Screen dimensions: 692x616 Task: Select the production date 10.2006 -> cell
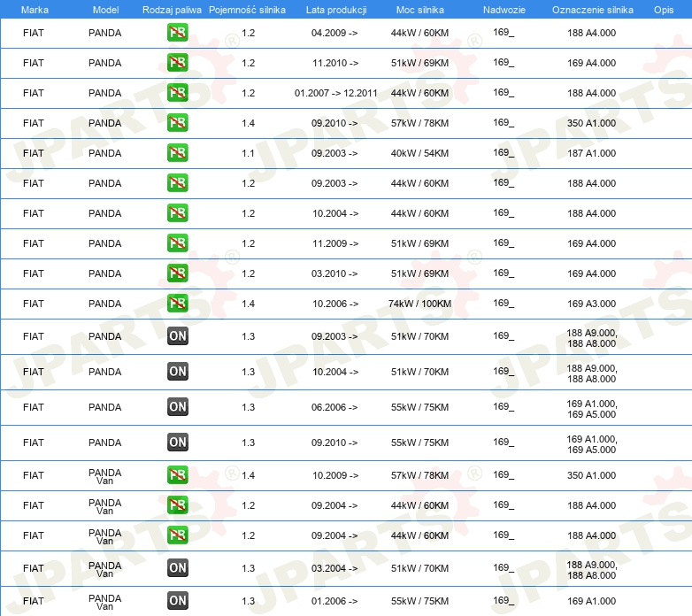tap(335, 304)
